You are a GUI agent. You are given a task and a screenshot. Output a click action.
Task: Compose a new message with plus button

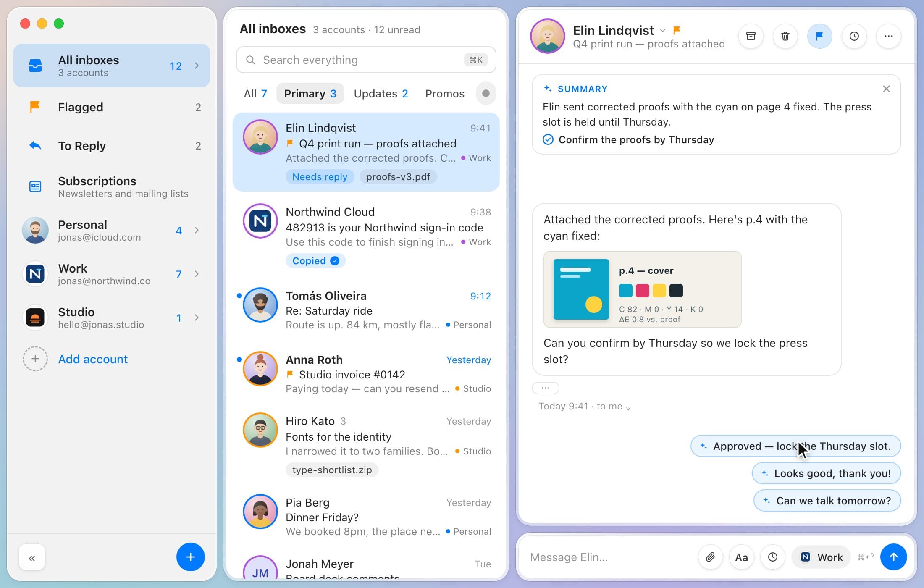[190, 557]
